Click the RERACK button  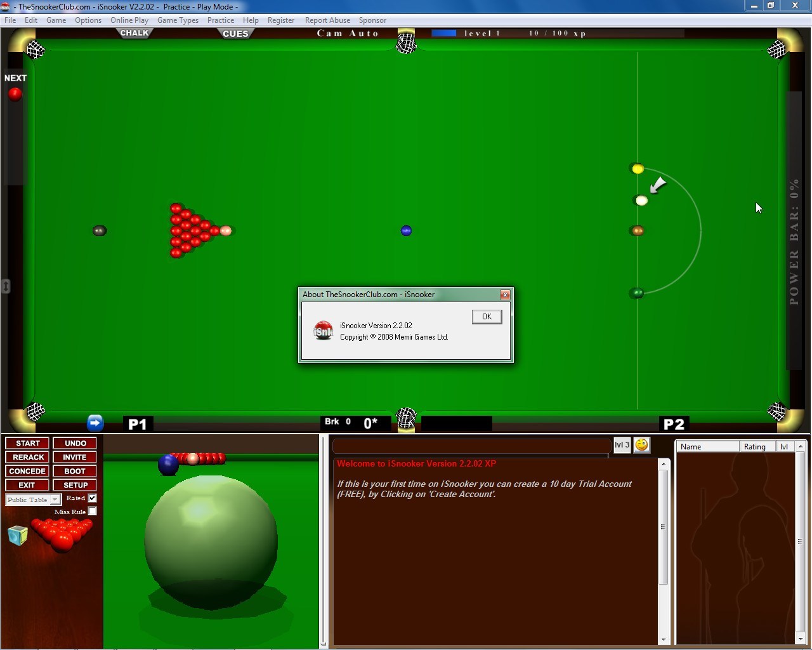[x=28, y=458]
